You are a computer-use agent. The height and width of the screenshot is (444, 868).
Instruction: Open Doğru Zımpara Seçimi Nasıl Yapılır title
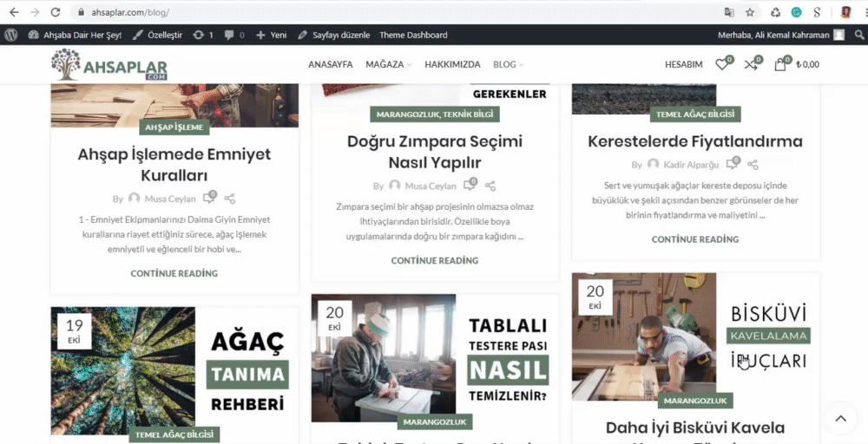pos(435,152)
